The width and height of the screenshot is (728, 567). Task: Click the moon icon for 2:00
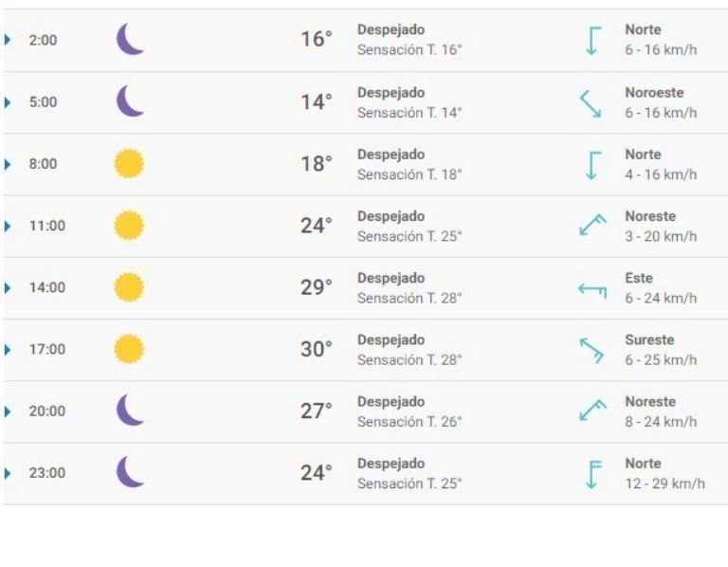130,40
